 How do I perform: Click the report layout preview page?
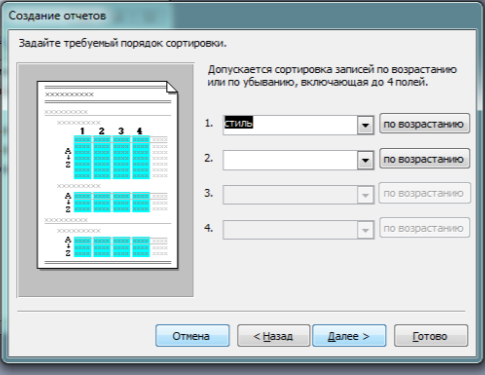[x=107, y=175]
